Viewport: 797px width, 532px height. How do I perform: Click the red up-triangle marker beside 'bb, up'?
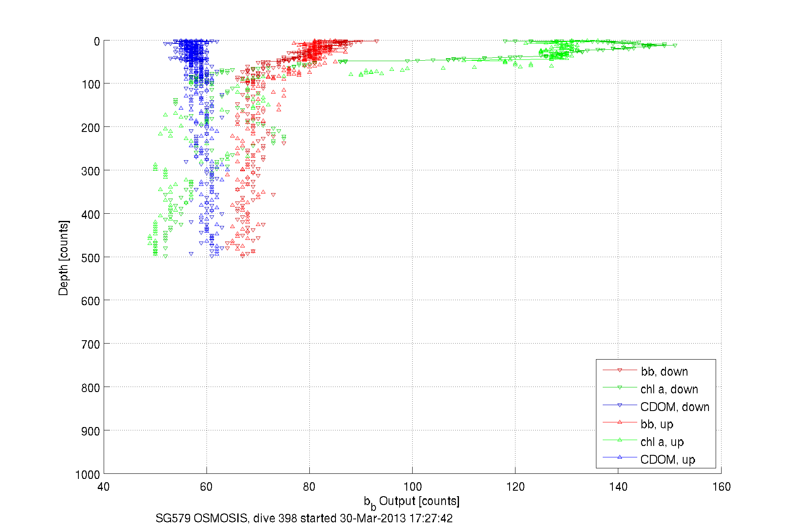pos(620,422)
